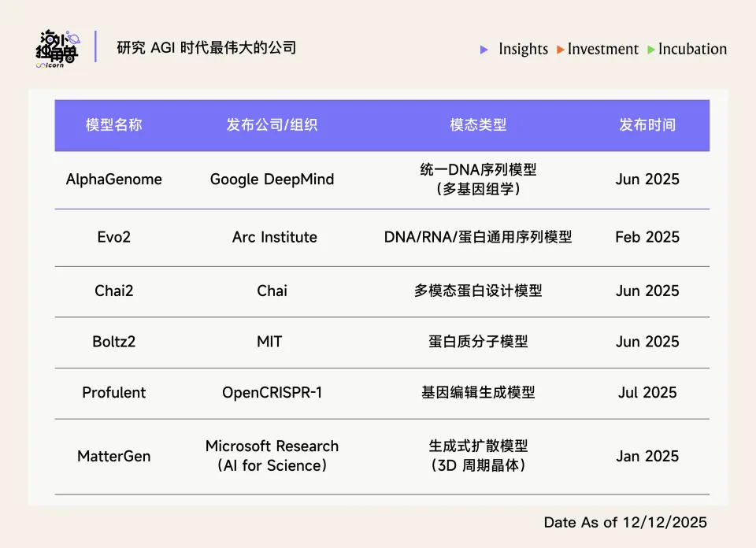Click the 模态类型 column header
Viewport: 756px width, 548px height.
coord(478,125)
